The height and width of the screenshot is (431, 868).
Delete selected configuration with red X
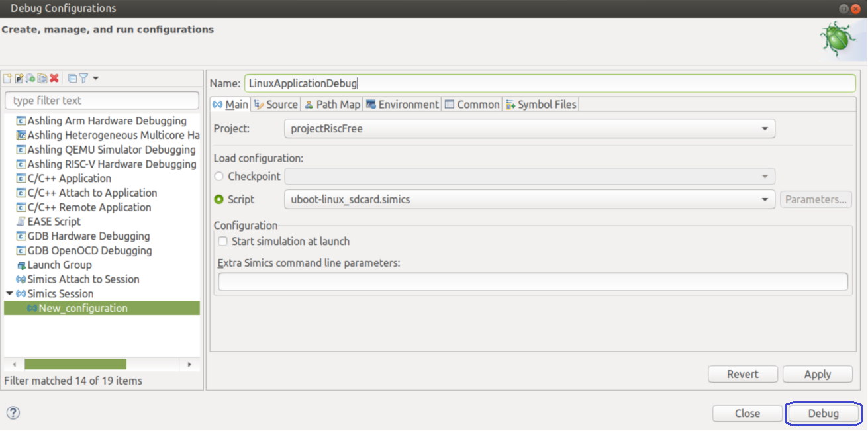coord(54,79)
